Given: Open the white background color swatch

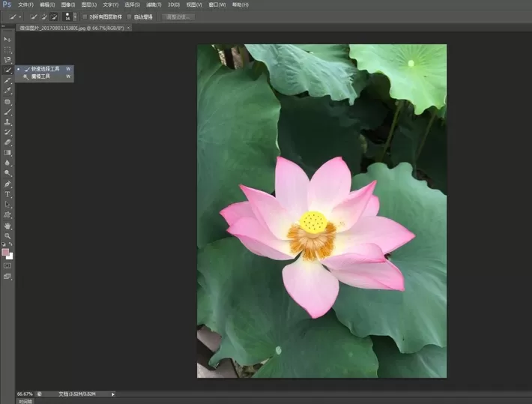Looking at the screenshot, I should coord(10,256).
